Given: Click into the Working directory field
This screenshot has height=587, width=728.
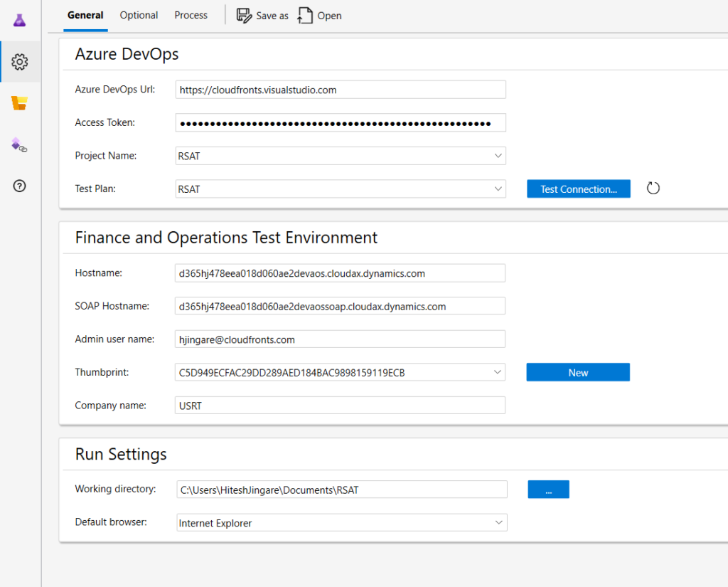Looking at the screenshot, I should [342, 490].
